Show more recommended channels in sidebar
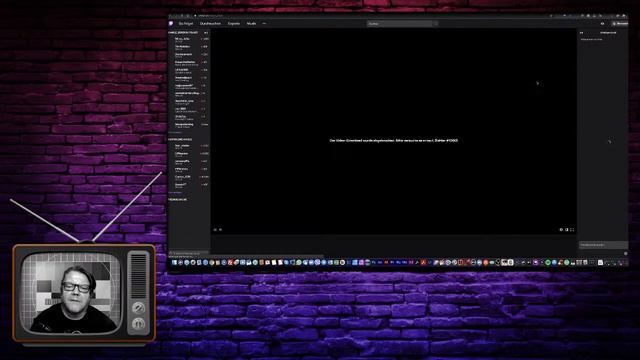The width and height of the screenshot is (640, 360). (175, 192)
